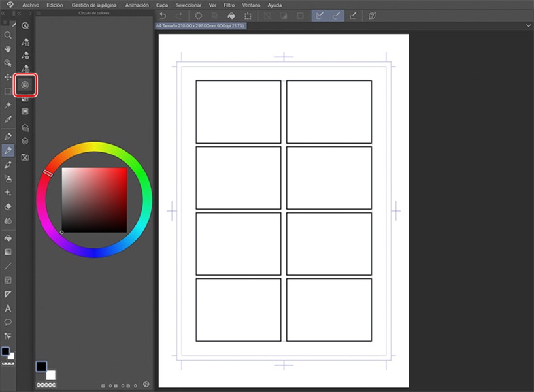Click the Auto select magic wand tool
This screenshot has height=392, width=534.
point(8,105)
